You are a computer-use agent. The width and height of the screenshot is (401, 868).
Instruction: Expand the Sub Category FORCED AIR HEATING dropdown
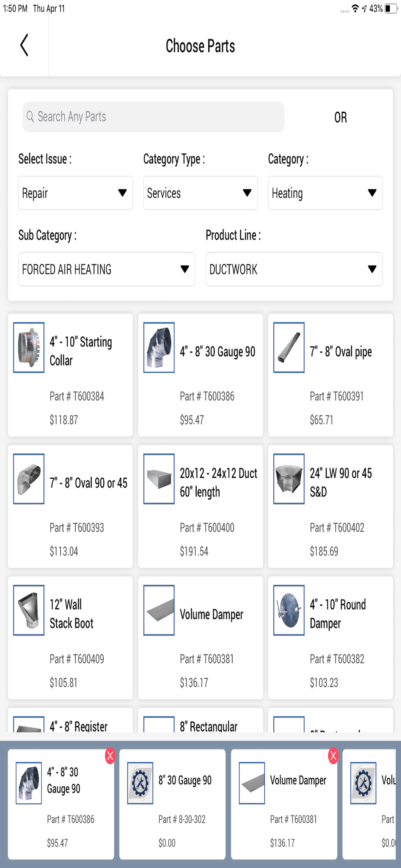click(107, 269)
